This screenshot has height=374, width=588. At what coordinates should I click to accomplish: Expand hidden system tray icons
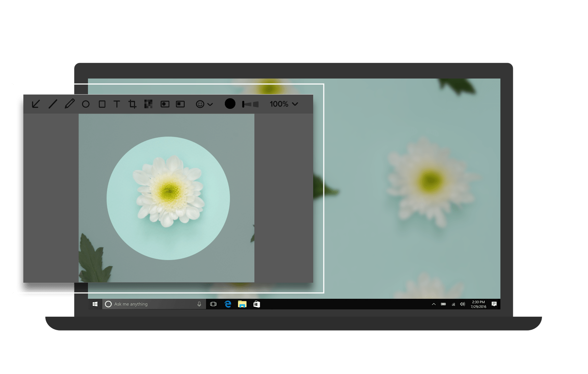point(434,304)
